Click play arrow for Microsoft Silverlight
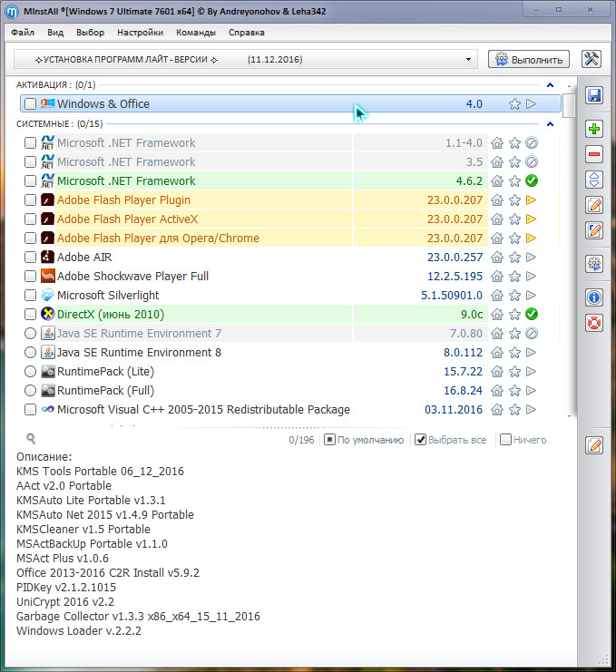This screenshot has height=672, width=616. tap(531, 296)
